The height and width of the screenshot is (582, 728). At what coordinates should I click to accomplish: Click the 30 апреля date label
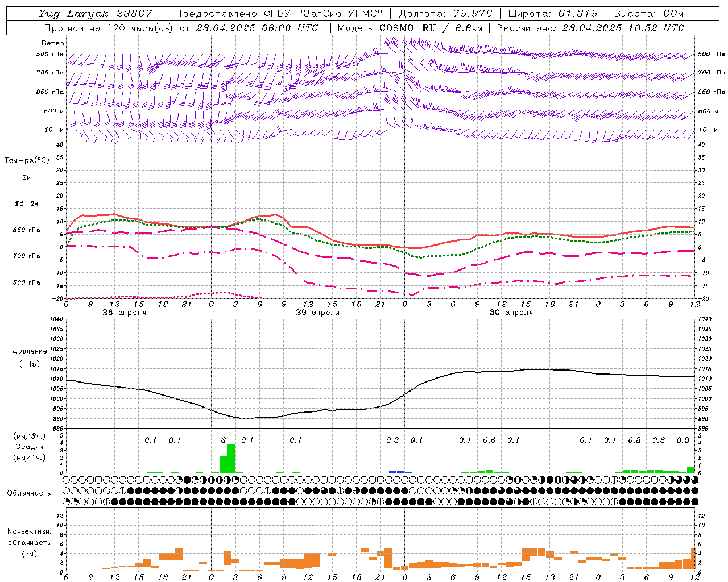(511, 313)
